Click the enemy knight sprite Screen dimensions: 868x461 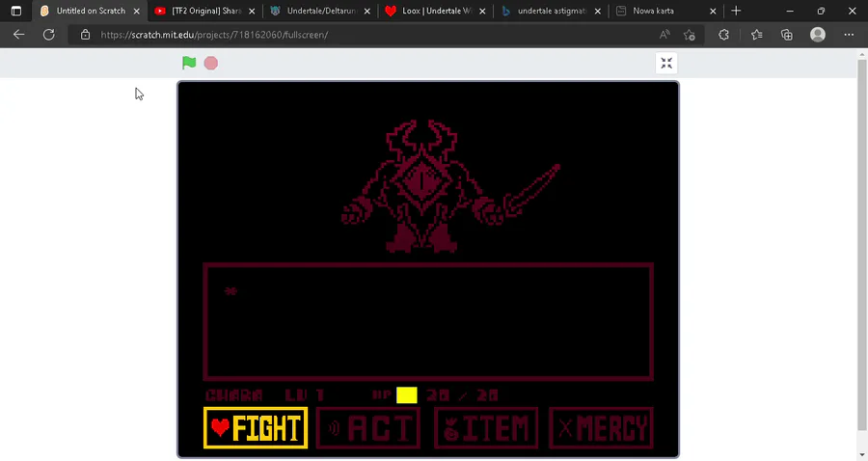pos(448,186)
